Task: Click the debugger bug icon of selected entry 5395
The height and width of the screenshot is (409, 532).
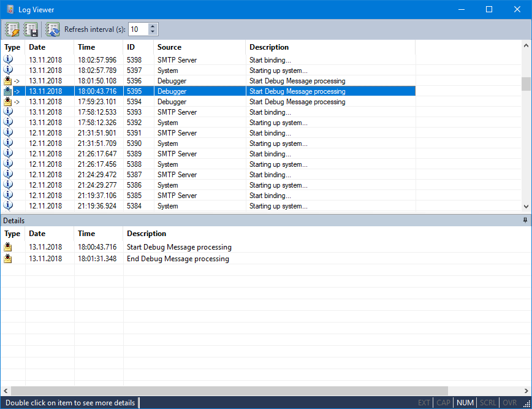Action: click(x=8, y=91)
